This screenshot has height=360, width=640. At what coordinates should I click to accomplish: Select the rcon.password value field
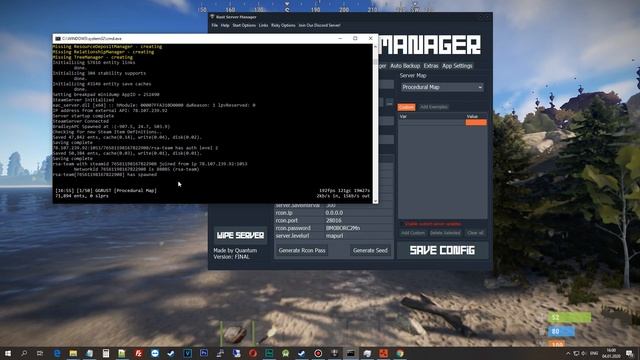pyautogui.click(x=358, y=228)
